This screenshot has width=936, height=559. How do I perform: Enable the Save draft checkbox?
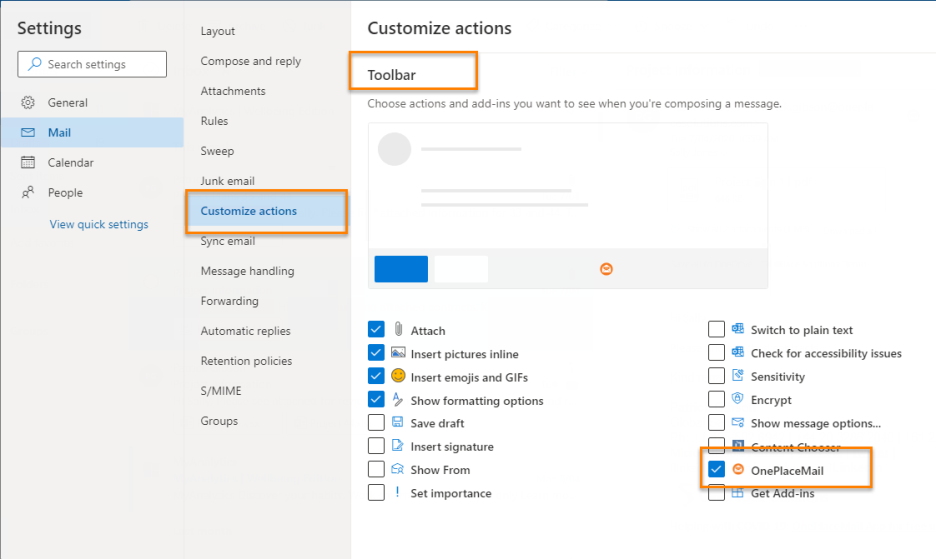point(376,423)
